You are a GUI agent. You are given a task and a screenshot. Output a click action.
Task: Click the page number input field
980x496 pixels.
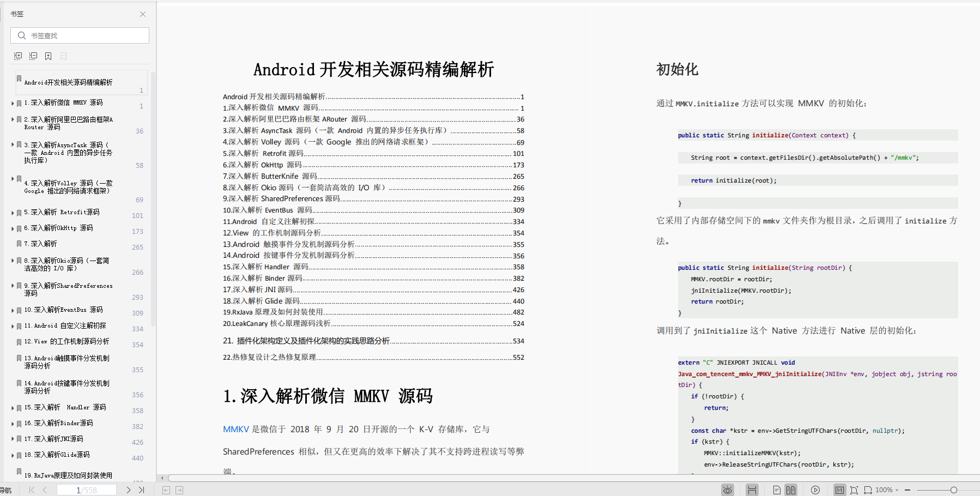coord(87,489)
